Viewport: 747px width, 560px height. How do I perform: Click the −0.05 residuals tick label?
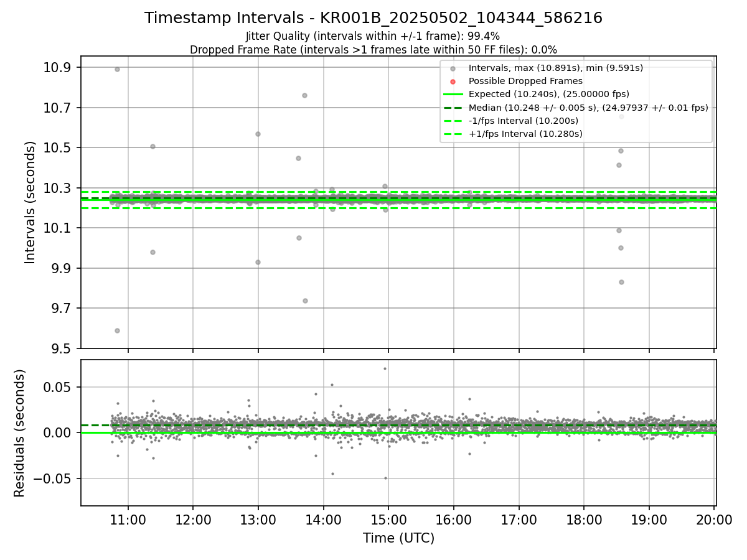pyautogui.click(x=53, y=478)
